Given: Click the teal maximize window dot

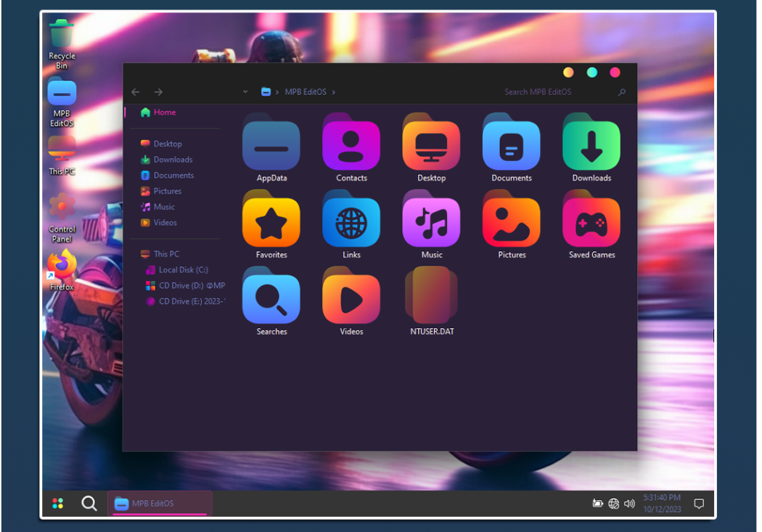Looking at the screenshot, I should click(592, 73).
